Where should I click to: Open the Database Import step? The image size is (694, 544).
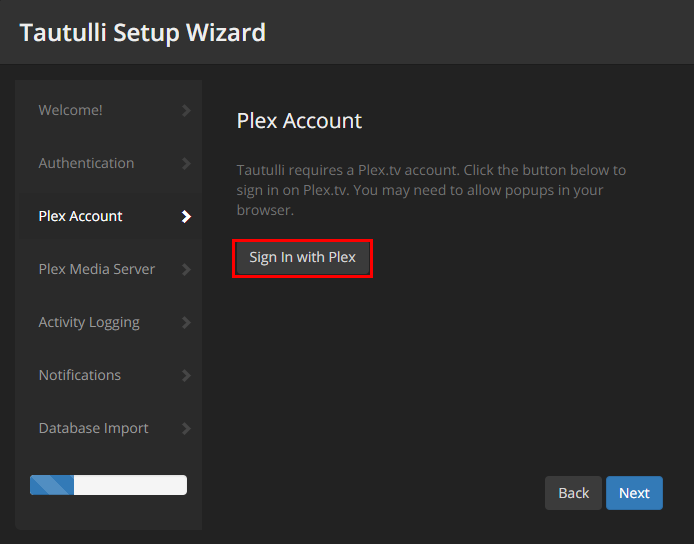click(93, 428)
